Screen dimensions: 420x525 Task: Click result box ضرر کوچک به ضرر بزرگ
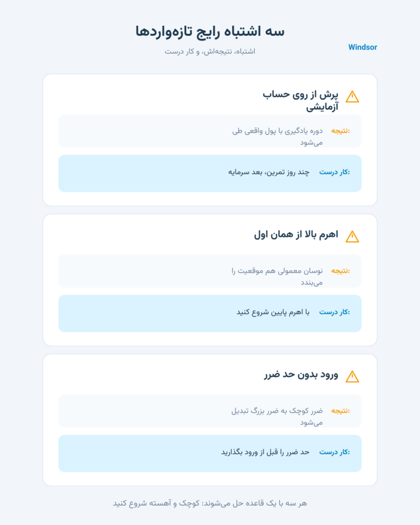[x=210, y=411]
